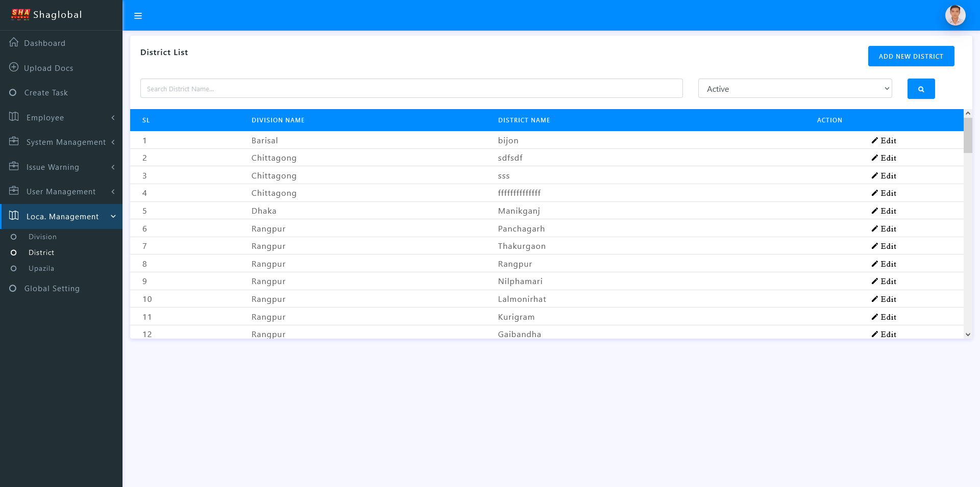Viewport: 980px width, 487px height.
Task: Expand the System Management menu
Action: pyautogui.click(x=66, y=142)
